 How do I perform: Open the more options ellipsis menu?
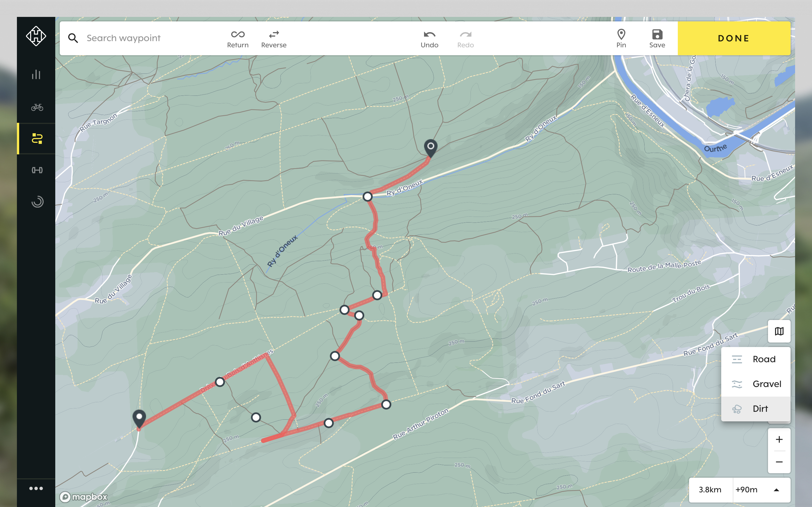coord(36,488)
